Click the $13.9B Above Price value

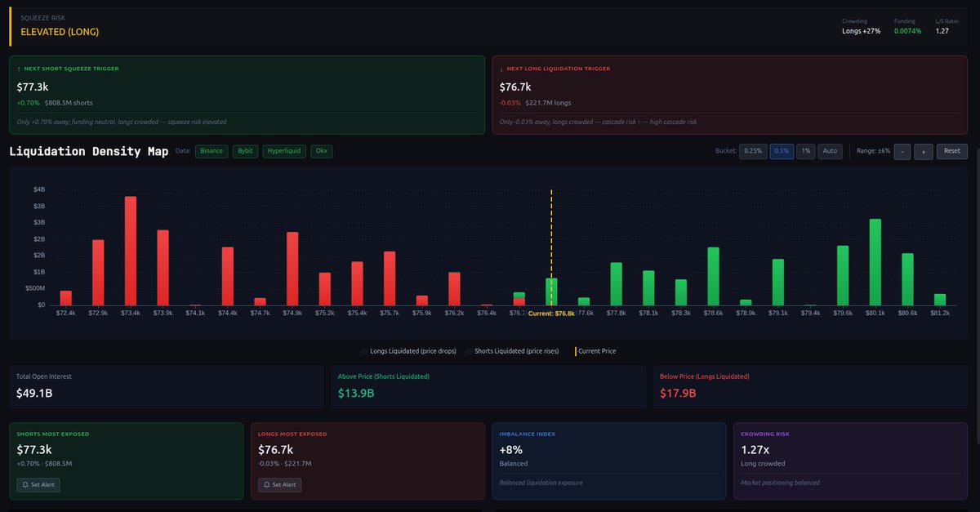pyautogui.click(x=356, y=393)
